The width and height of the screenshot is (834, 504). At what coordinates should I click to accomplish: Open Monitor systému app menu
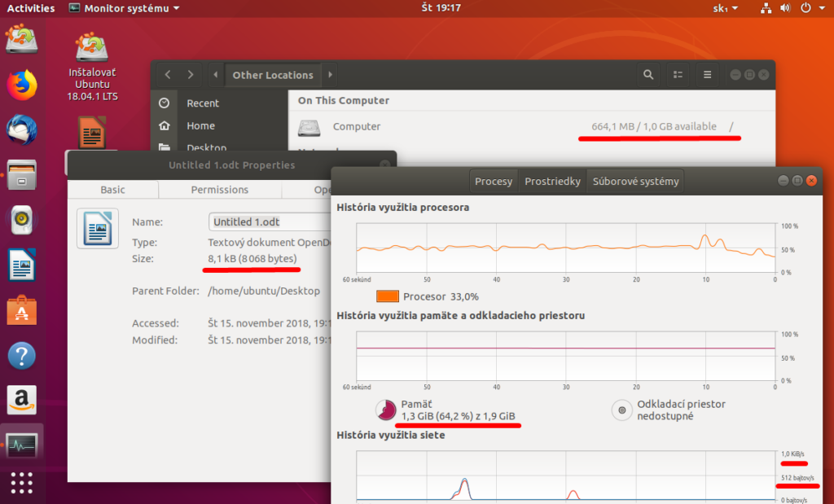pos(124,8)
